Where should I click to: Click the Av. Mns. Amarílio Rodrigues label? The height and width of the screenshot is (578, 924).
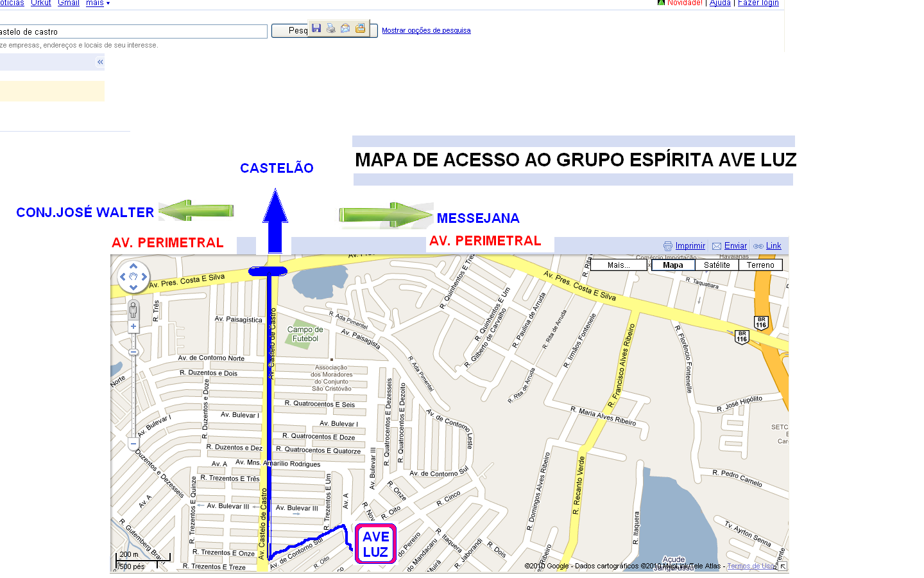(278, 463)
